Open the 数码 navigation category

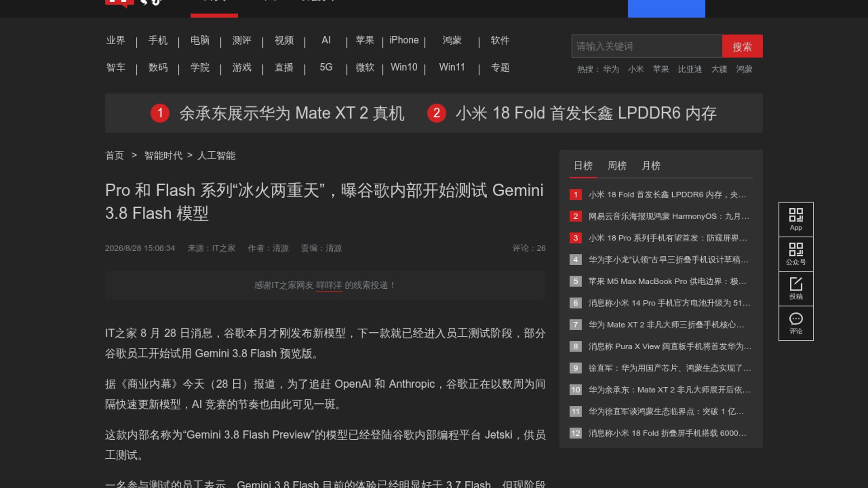[x=158, y=67]
